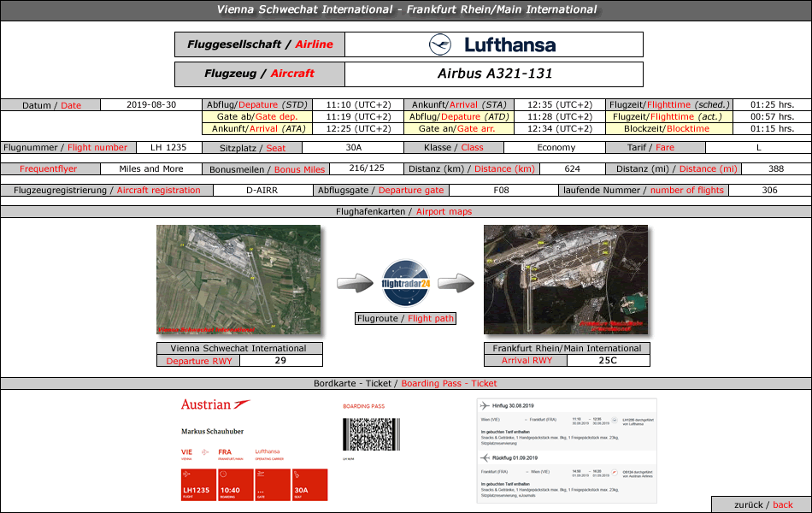Select actual departure time 11:28 (UTC+2)
This screenshot has height=513, width=812.
[x=560, y=116]
